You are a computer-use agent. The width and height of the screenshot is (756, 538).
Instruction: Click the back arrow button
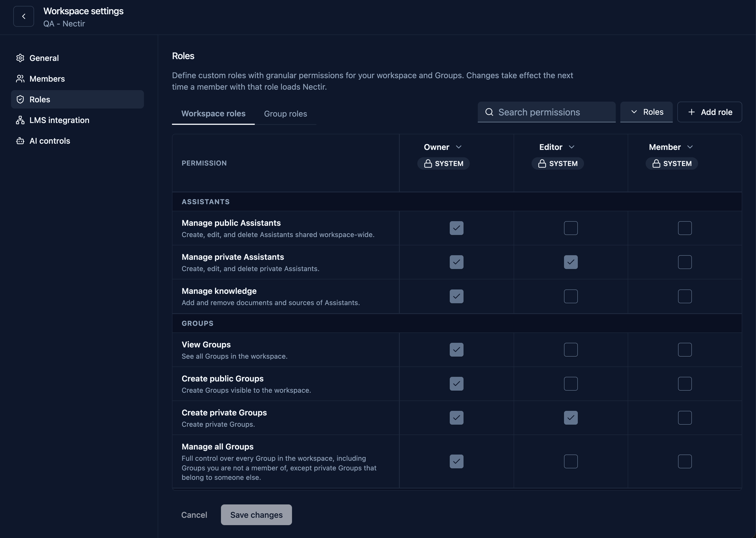23,16
